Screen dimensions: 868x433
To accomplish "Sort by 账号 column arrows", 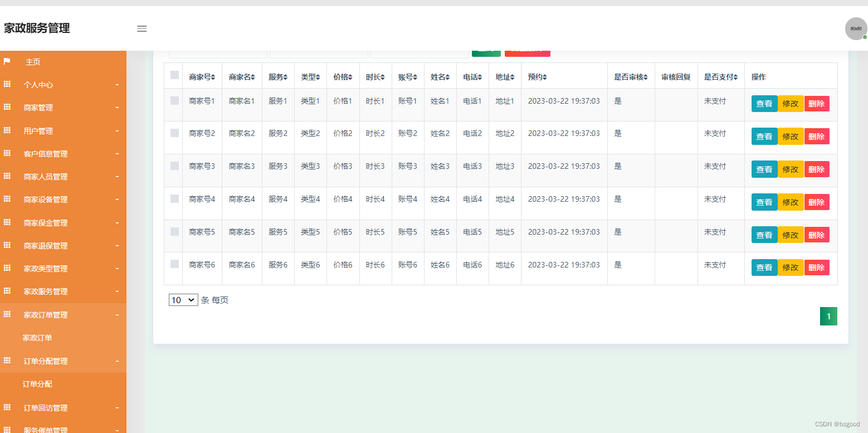I will coord(415,77).
